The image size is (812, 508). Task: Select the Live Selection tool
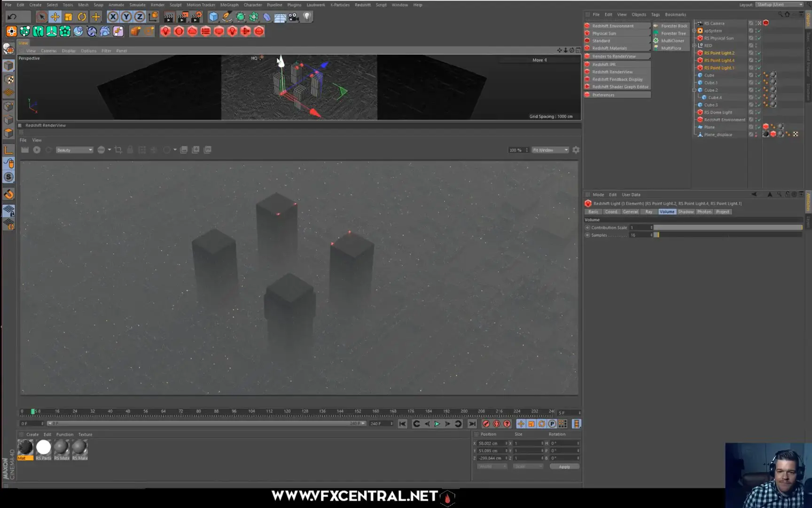[x=41, y=17]
